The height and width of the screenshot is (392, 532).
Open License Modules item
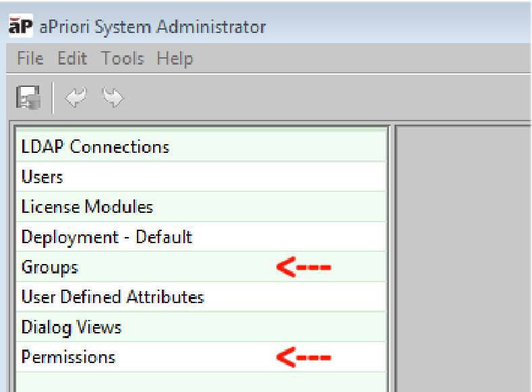87,207
